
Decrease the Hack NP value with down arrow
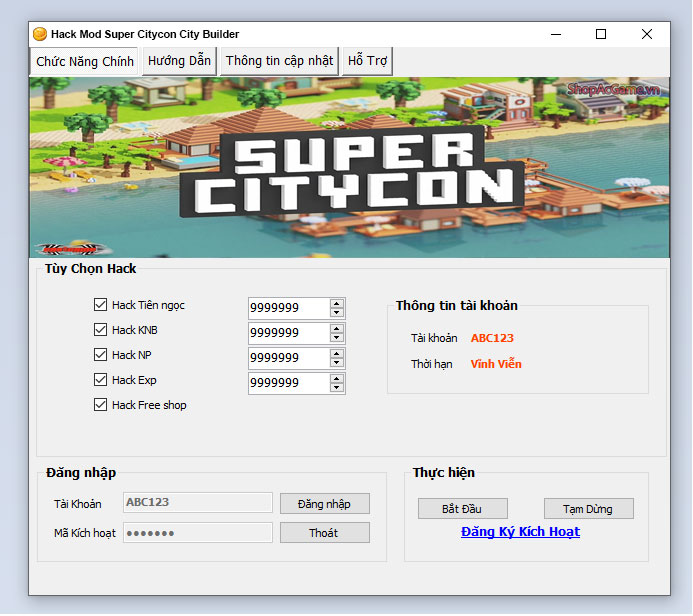[337, 362]
